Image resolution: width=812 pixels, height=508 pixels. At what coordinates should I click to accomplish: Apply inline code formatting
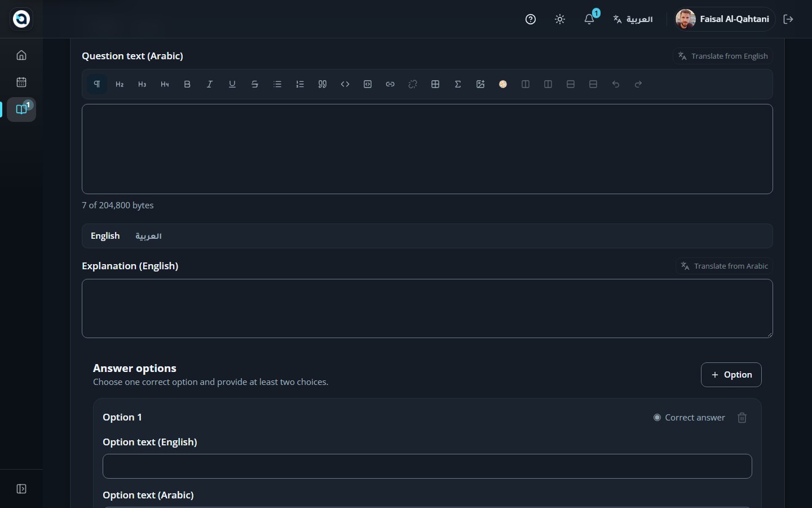coord(345,84)
